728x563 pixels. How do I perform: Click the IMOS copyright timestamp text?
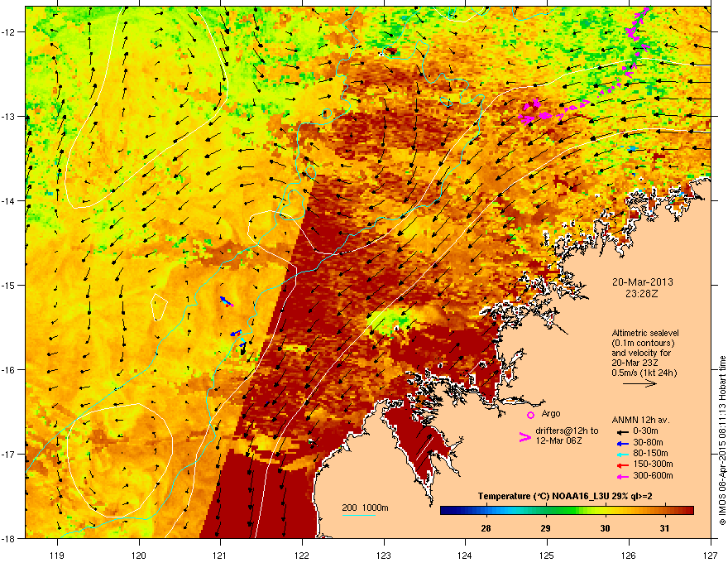click(x=722, y=440)
